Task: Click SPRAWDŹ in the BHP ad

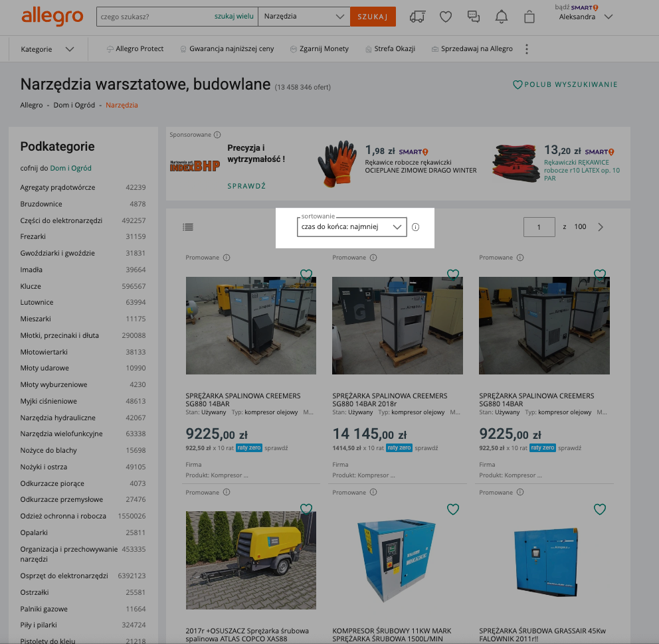Action: 246,186
